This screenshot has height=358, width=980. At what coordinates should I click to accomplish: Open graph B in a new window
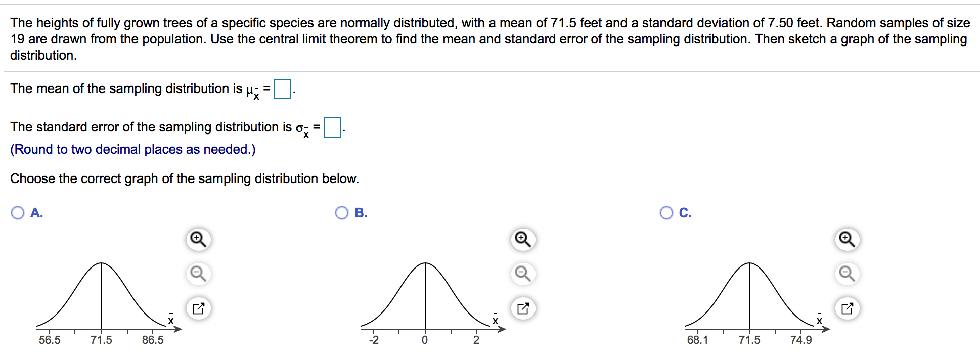coord(523,308)
